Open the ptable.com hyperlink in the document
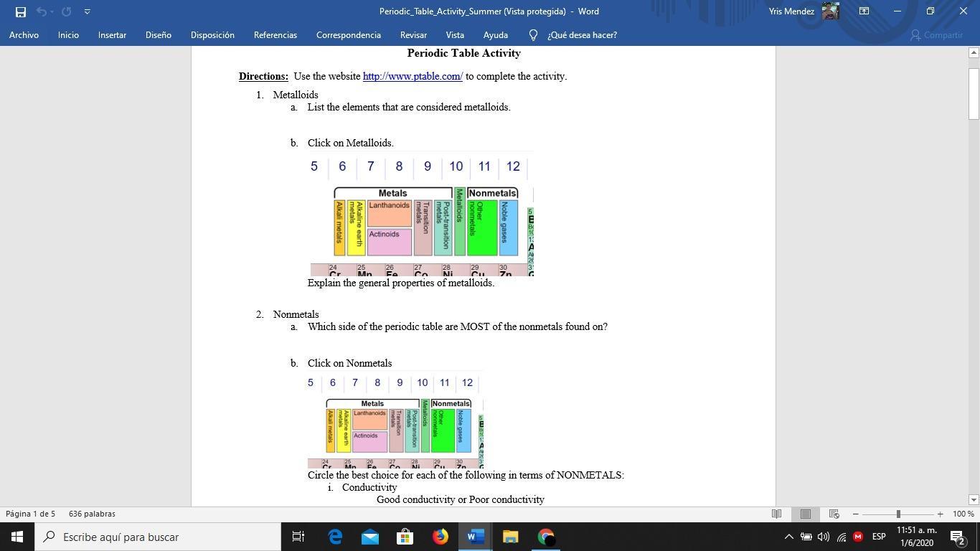Image resolution: width=980 pixels, height=551 pixels. pos(412,76)
